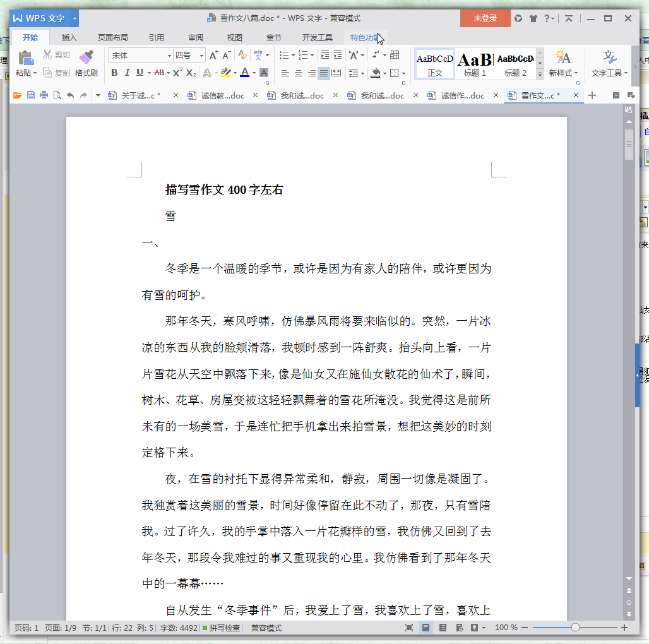Viewport: 649px width, 644px height.
Task: Select the Format Painter brush
Action: pos(86,57)
